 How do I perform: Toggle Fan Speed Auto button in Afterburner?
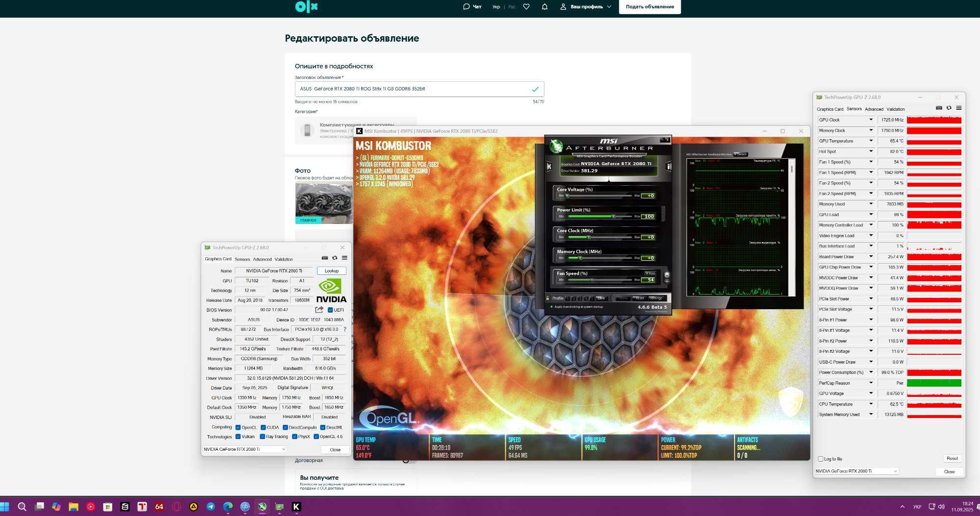click(650, 273)
